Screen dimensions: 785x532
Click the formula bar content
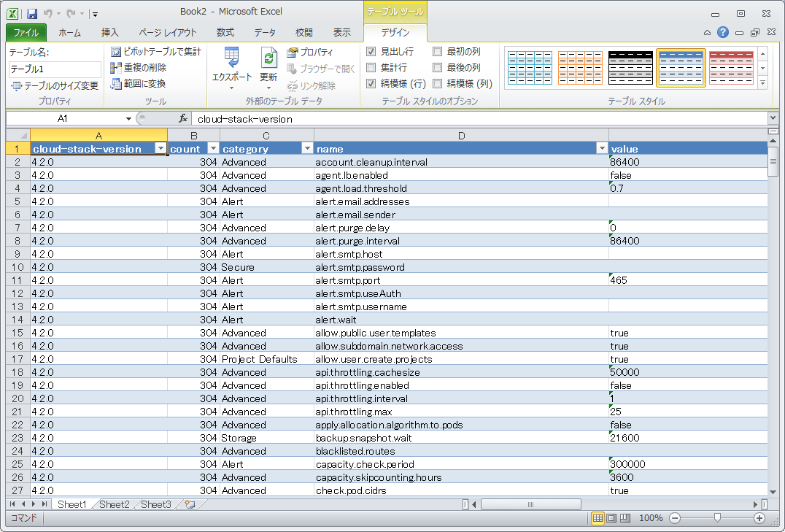(479, 119)
